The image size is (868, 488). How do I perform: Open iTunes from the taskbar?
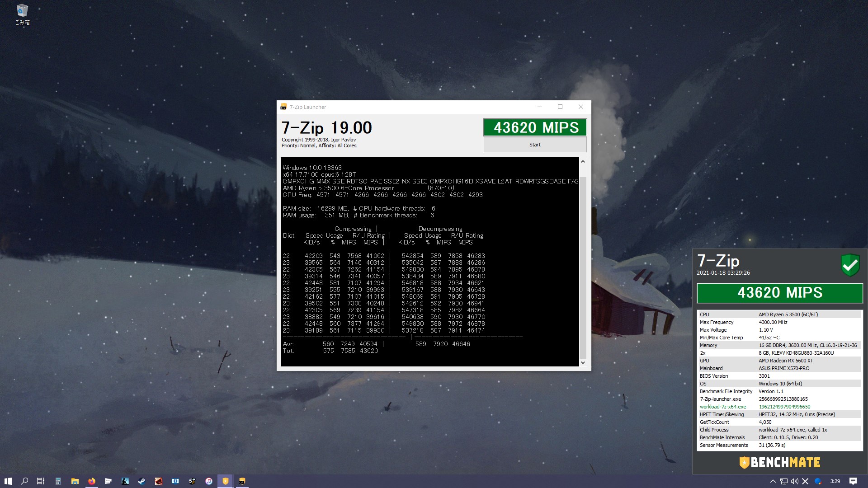[209, 481]
